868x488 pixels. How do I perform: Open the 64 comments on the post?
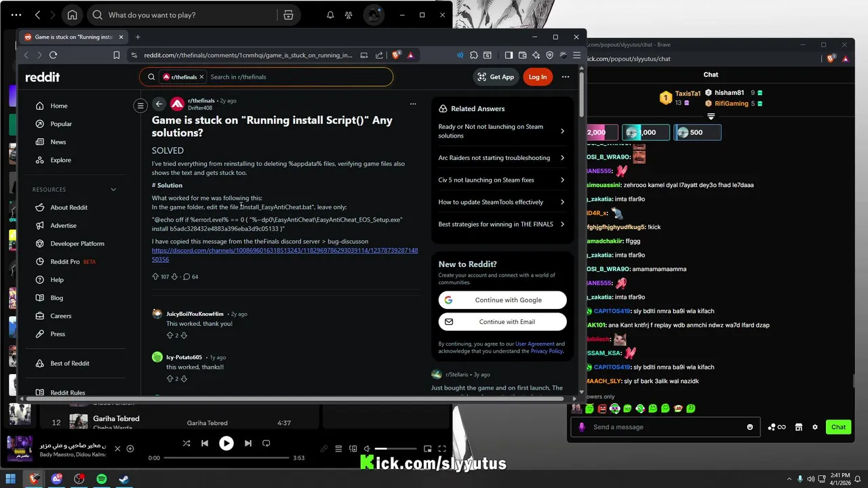191,277
